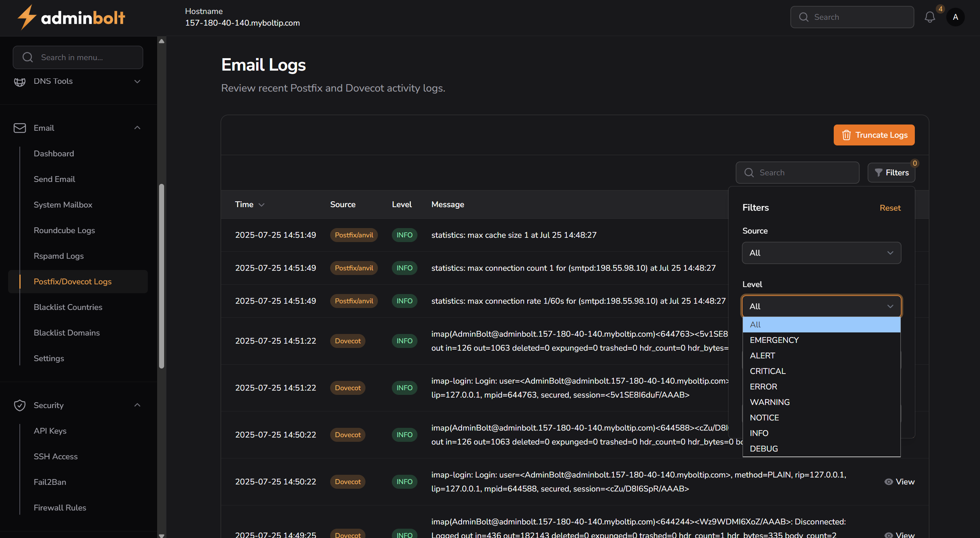Focus the Search in menu field
This screenshot has width=980, height=538.
[78, 57]
